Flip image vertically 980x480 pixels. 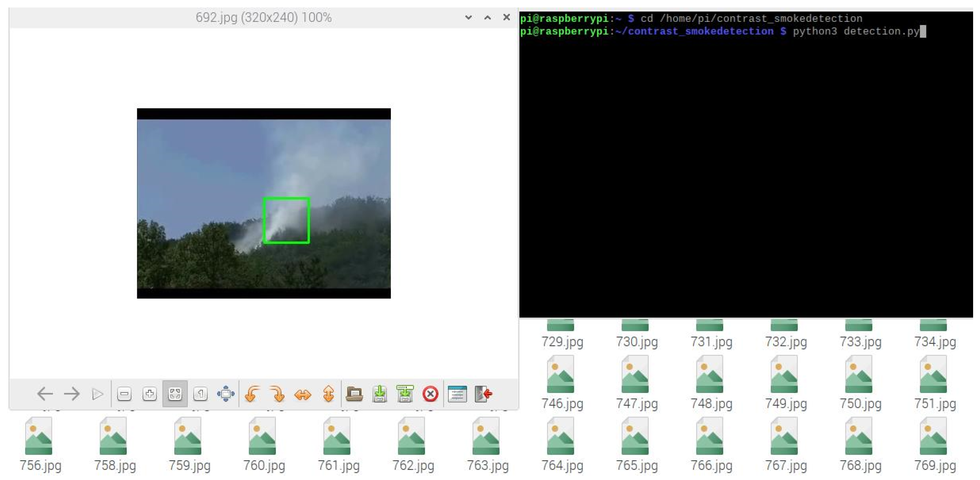[x=328, y=394]
